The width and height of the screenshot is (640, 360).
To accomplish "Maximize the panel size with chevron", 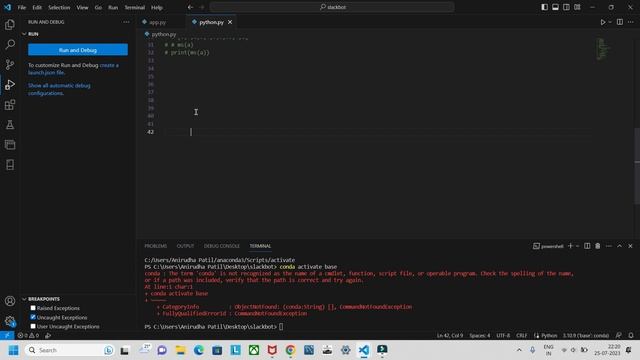I will pyautogui.click(x=620, y=246).
